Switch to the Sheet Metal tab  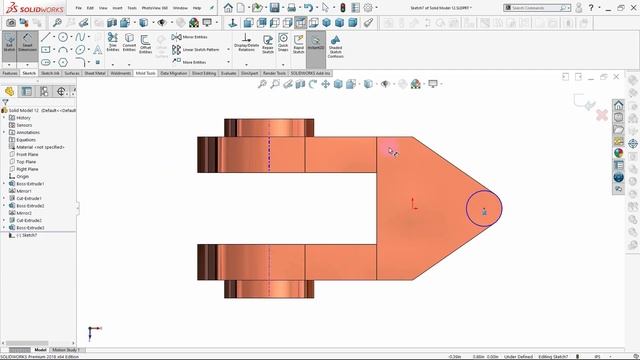[95, 73]
